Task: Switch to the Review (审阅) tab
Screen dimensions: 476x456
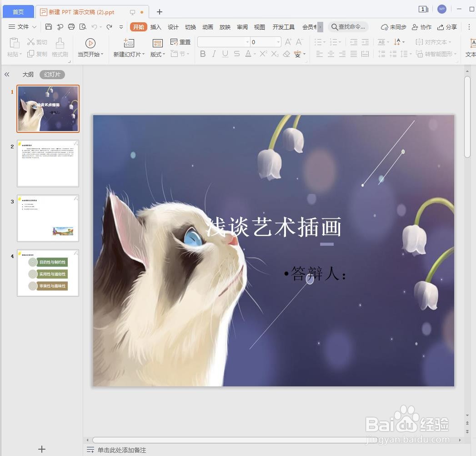Action: [242, 27]
